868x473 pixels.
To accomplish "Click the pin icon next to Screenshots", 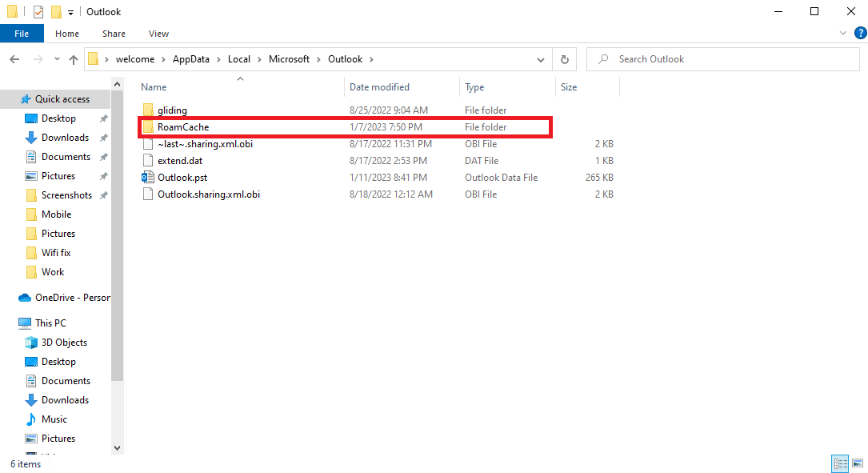I will [x=103, y=195].
